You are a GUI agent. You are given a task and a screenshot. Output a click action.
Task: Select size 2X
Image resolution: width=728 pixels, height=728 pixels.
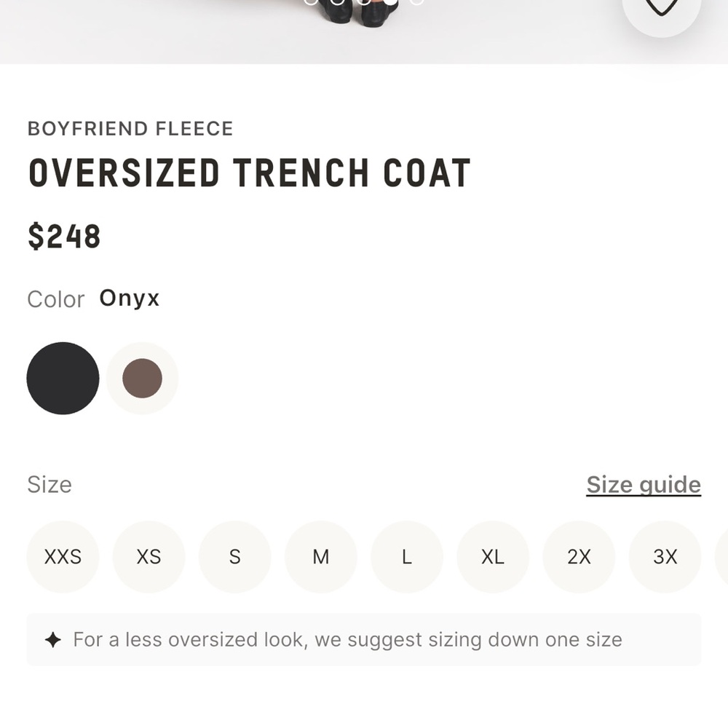(579, 557)
